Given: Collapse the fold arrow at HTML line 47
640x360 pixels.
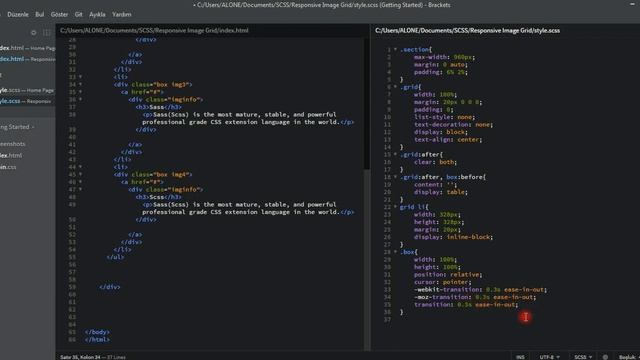Looking at the screenshot, I should [x=80, y=189].
